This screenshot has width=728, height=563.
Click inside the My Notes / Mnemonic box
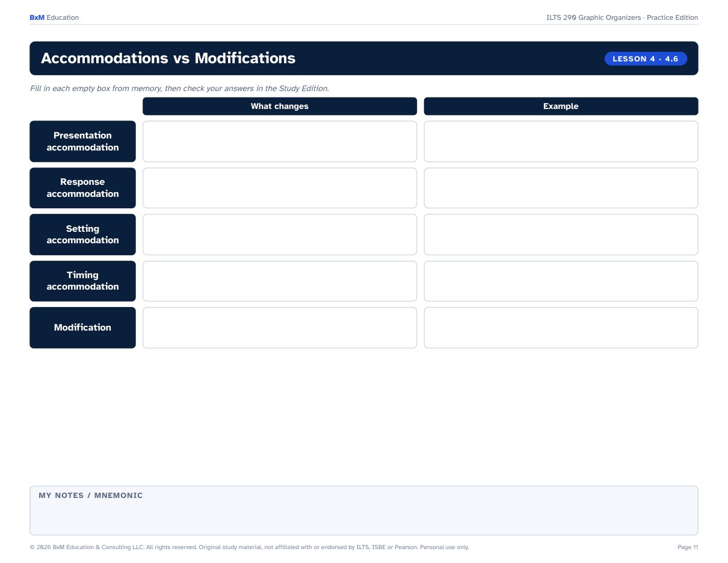click(x=364, y=511)
